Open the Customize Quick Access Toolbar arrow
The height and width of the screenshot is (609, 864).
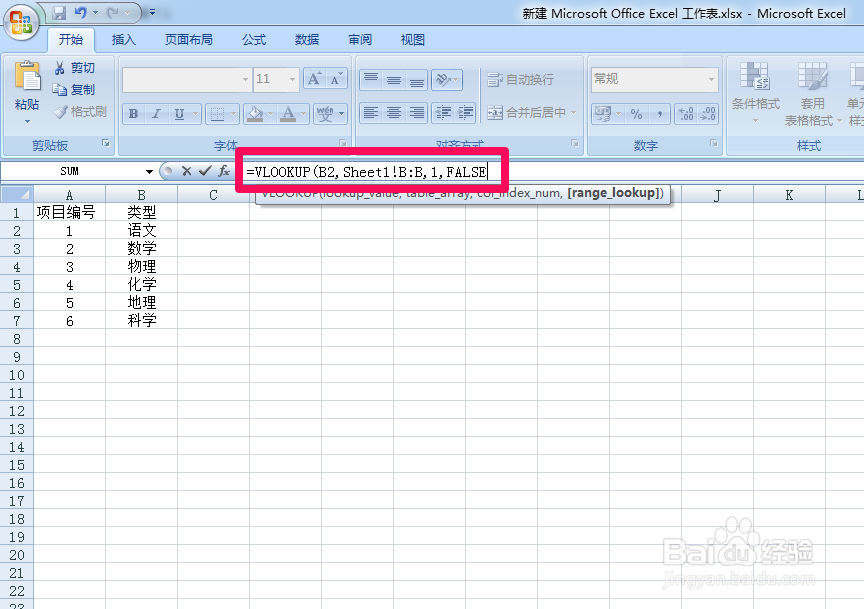pyautogui.click(x=152, y=12)
